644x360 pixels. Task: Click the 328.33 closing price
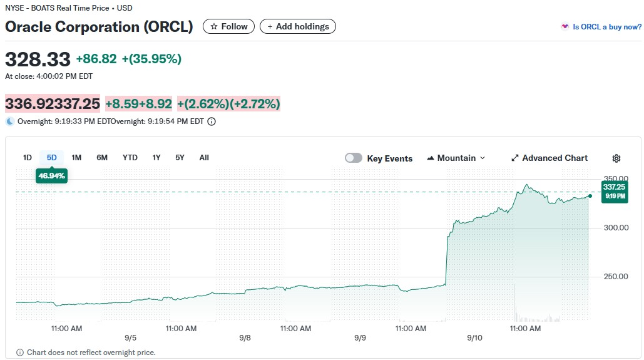pos(38,59)
